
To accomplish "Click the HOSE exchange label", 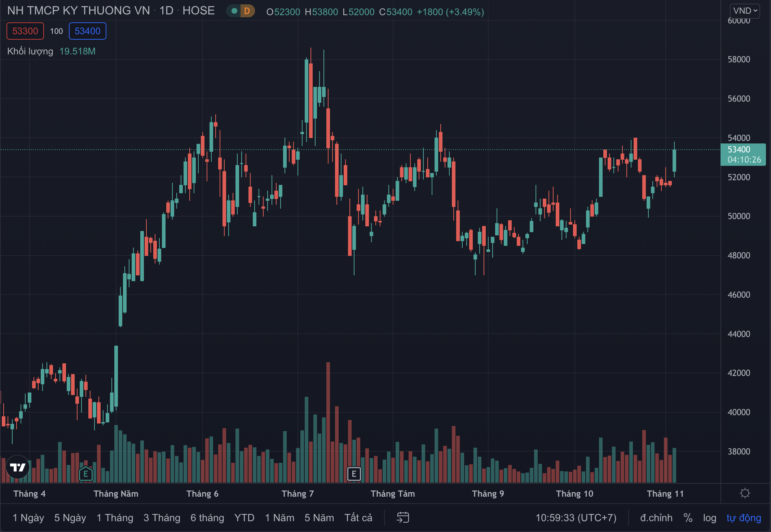I will [199, 11].
